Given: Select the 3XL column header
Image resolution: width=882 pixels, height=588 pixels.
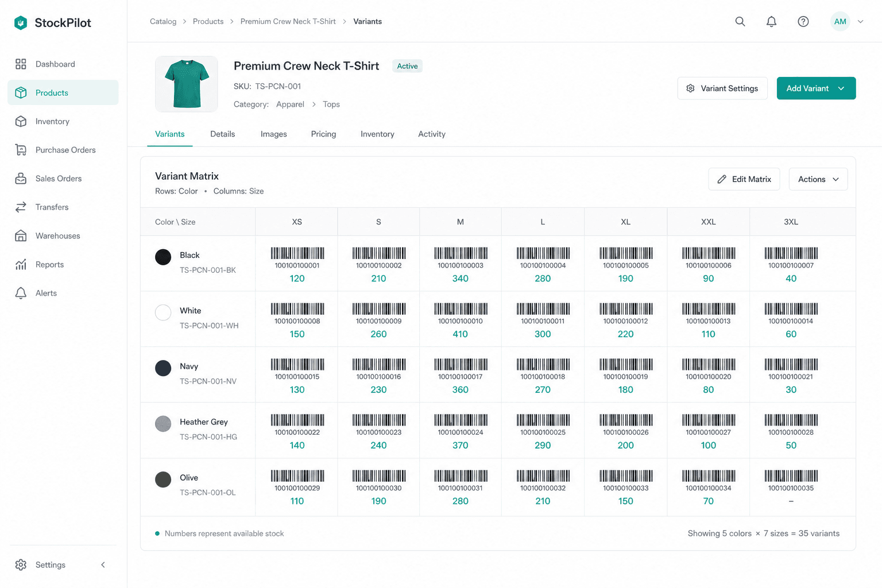Looking at the screenshot, I should point(791,222).
